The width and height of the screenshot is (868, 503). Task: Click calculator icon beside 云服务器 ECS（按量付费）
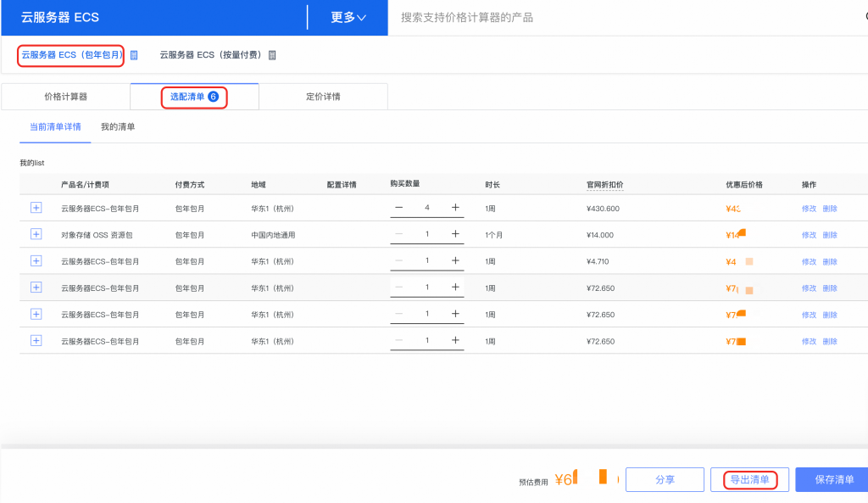coord(272,55)
